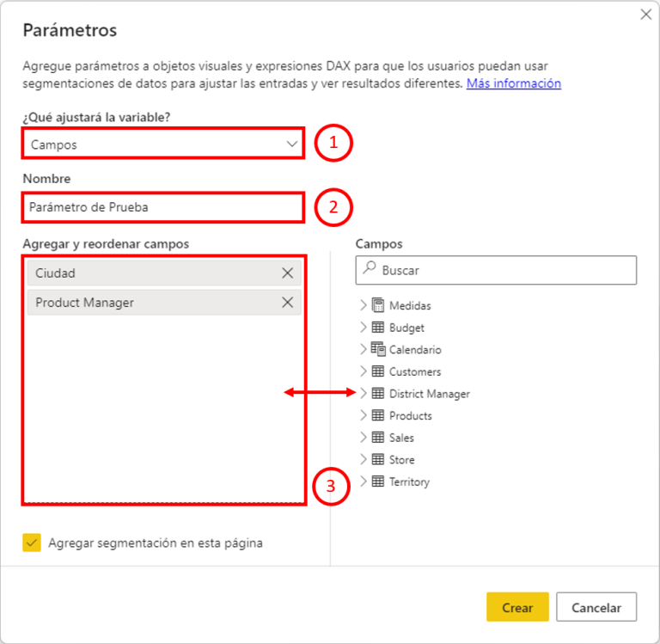
Task: Click the Medidas label in Campos
Action: coord(410,306)
